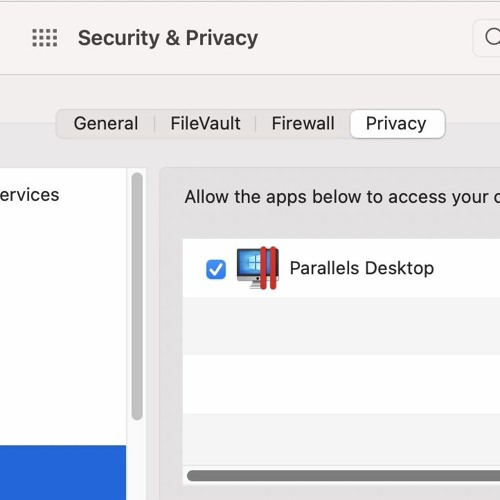Click the blank sidebar area beneath Services
Image resolution: width=500 pixels, height=500 pixels.
(63, 323)
